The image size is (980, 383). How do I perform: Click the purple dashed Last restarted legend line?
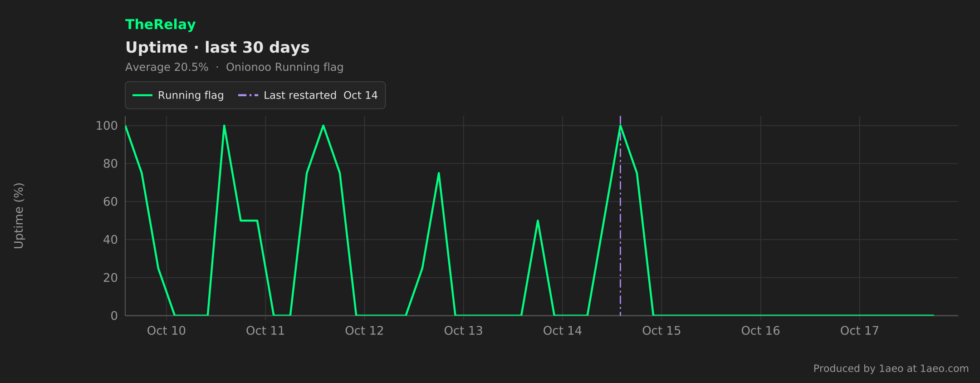[x=248, y=95]
